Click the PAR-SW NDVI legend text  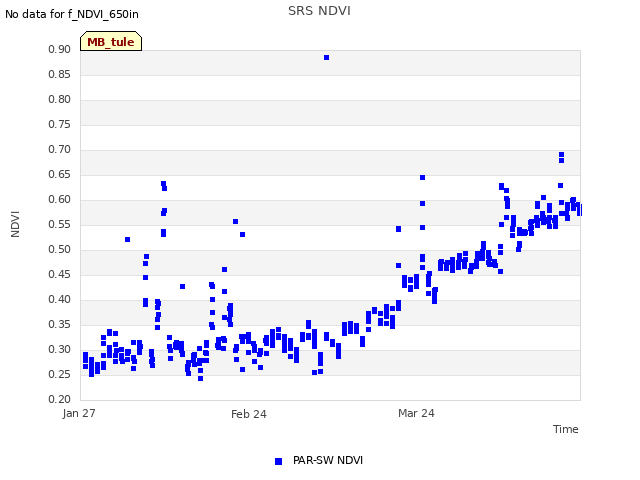tap(328, 460)
